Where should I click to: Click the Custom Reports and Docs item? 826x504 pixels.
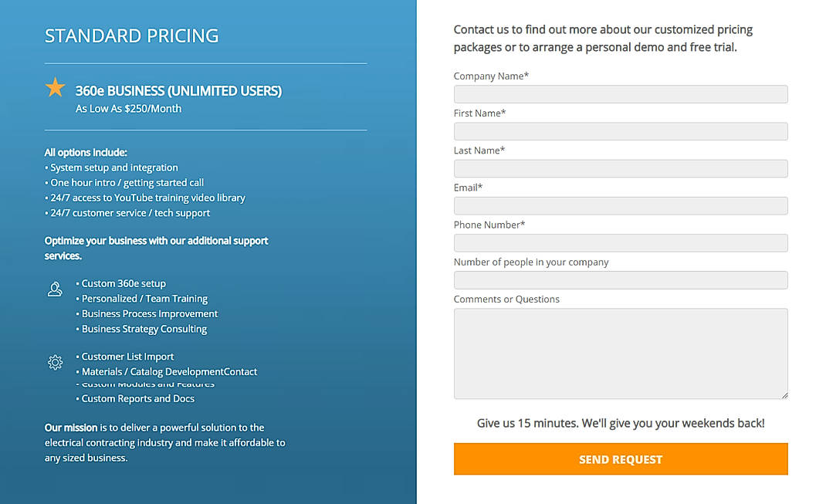(137, 398)
